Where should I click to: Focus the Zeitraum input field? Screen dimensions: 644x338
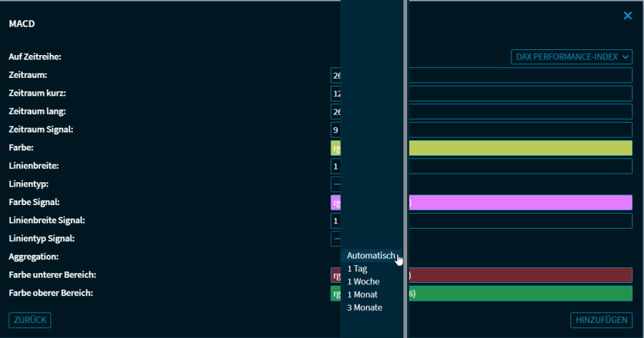tap(519, 75)
